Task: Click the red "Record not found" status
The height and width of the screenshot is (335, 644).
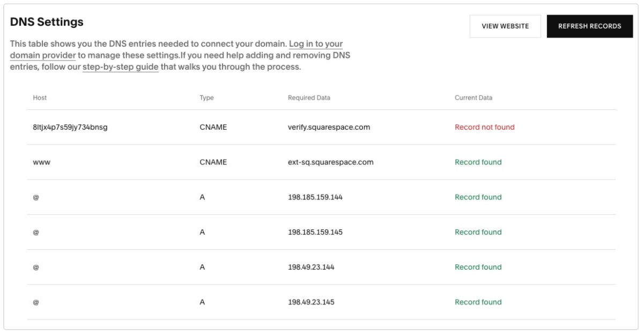Action: (x=484, y=128)
